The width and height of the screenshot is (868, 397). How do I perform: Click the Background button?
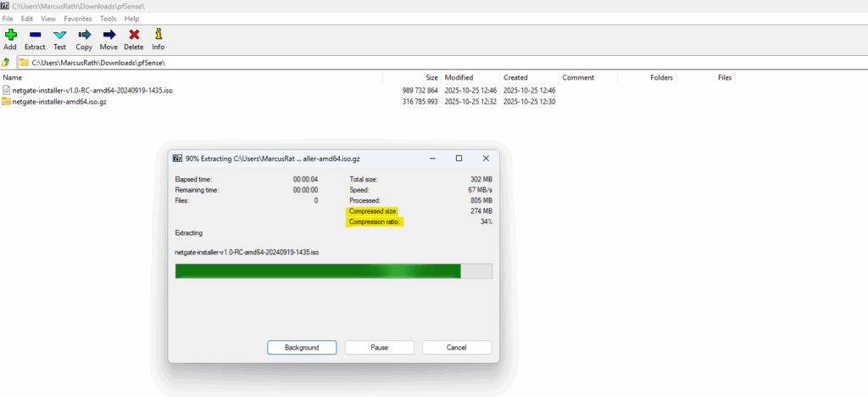click(x=302, y=348)
